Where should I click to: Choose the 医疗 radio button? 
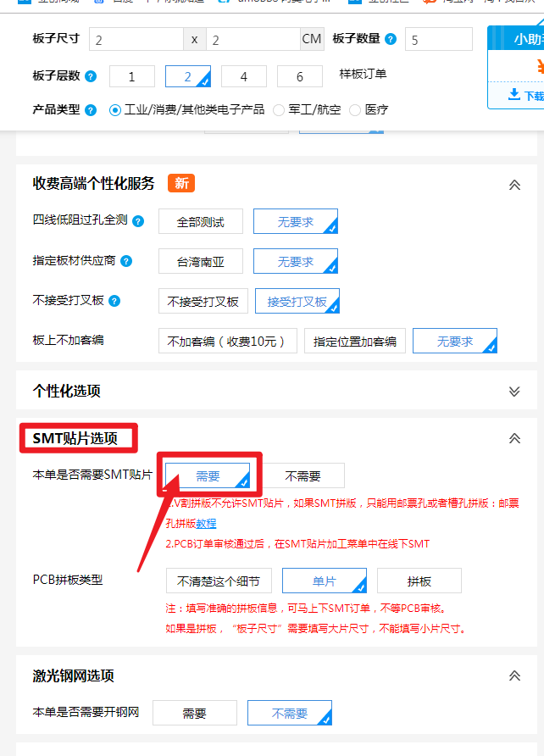click(x=355, y=110)
